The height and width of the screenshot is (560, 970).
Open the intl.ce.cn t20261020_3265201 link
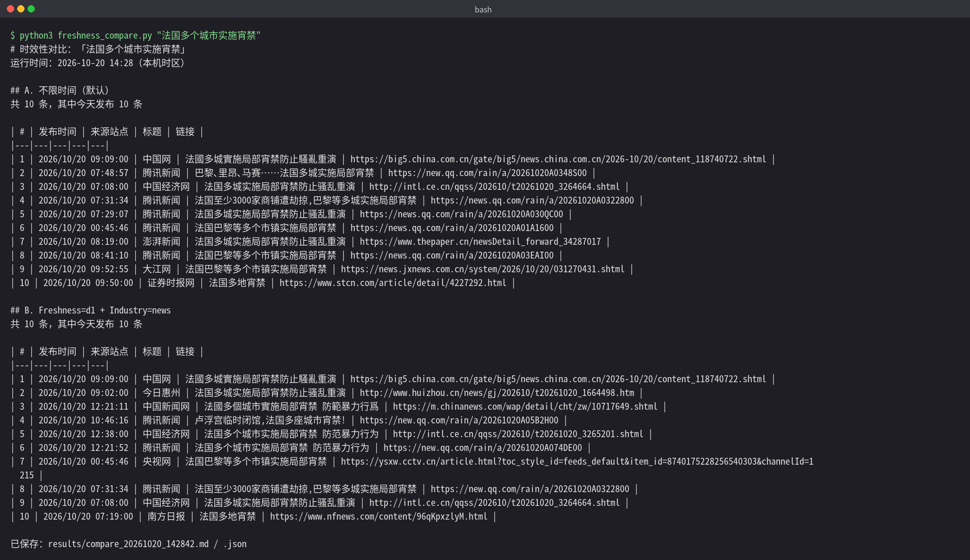pyautogui.click(x=518, y=434)
